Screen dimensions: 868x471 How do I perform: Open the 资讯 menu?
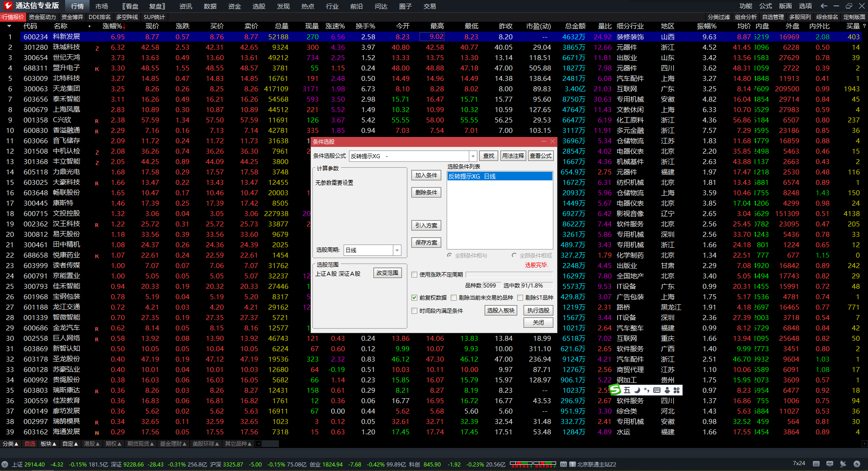185,6
